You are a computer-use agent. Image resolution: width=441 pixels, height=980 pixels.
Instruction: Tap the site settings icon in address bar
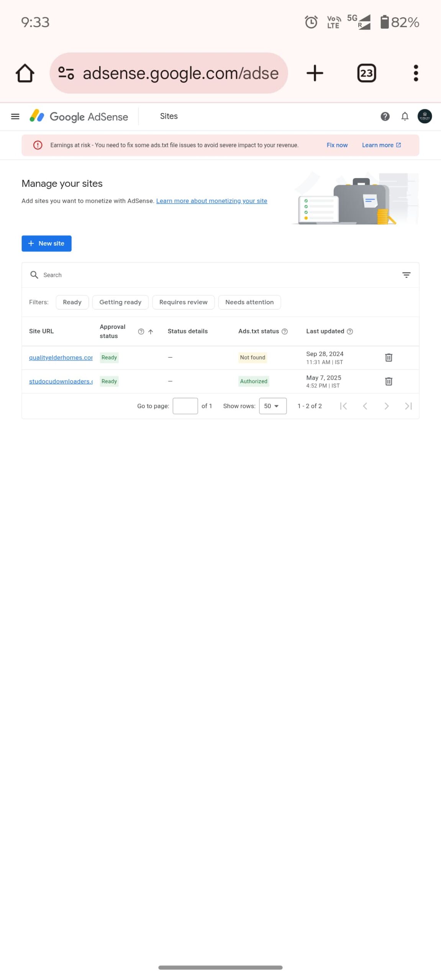[x=66, y=73]
